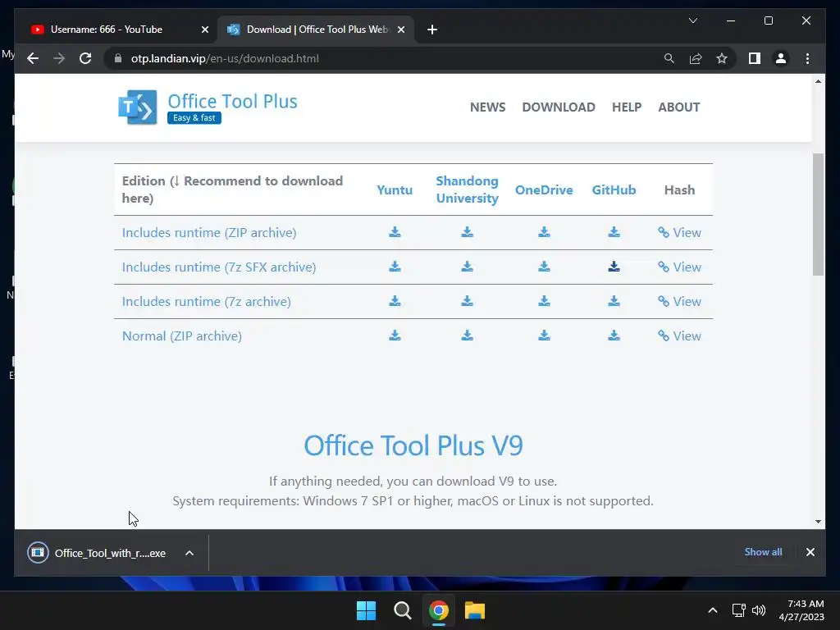
Task: Click the Office Tool Plus logo
Action: click(x=138, y=107)
